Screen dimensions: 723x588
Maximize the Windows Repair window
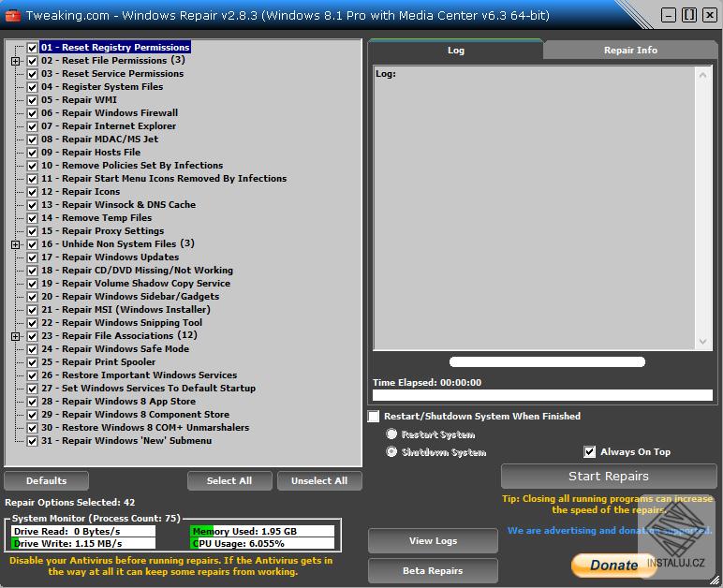[689, 15]
